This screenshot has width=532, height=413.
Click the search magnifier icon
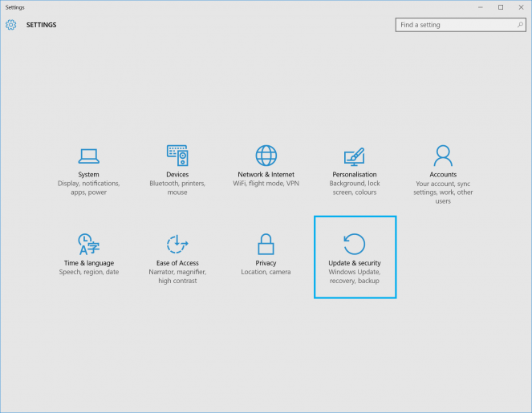click(520, 25)
